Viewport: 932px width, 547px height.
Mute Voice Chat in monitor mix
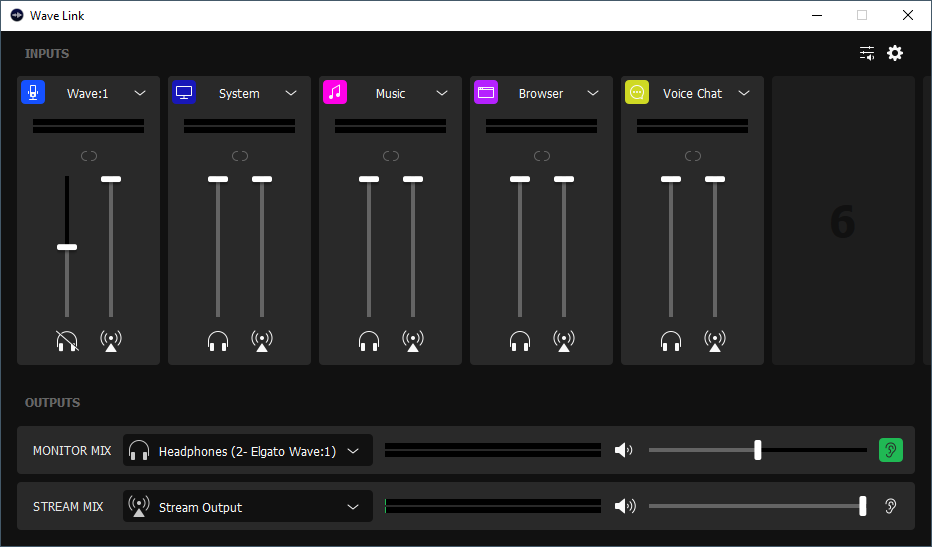pos(671,341)
